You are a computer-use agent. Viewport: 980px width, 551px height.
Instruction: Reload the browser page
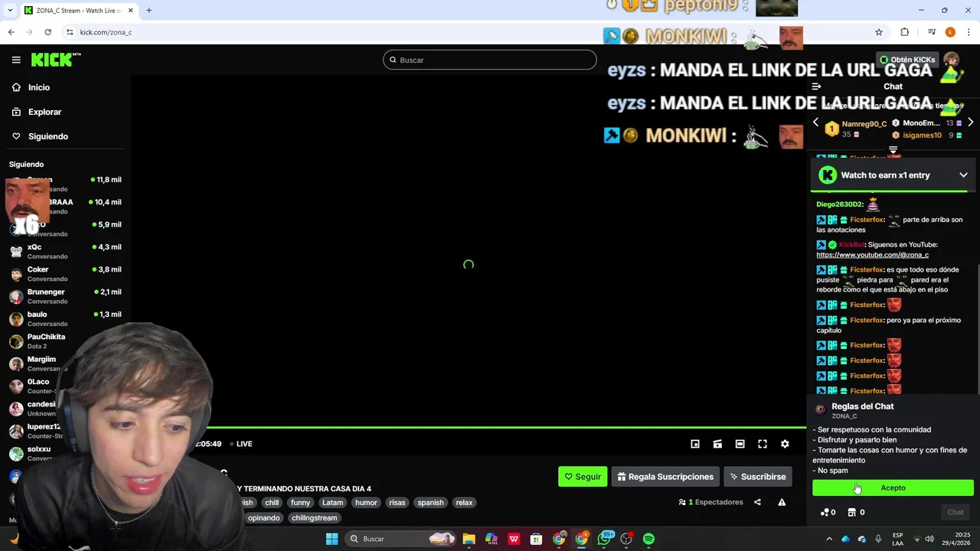[47, 32]
